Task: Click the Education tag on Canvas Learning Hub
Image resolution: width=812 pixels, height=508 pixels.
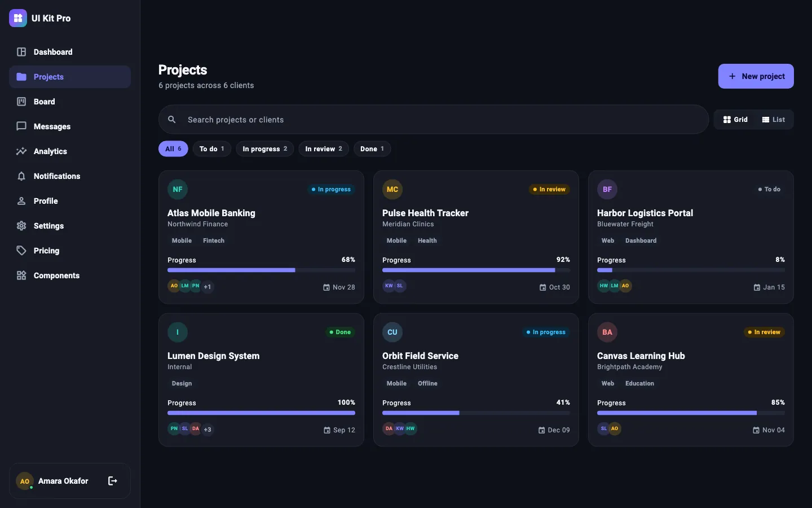Action: [x=640, y=383]
